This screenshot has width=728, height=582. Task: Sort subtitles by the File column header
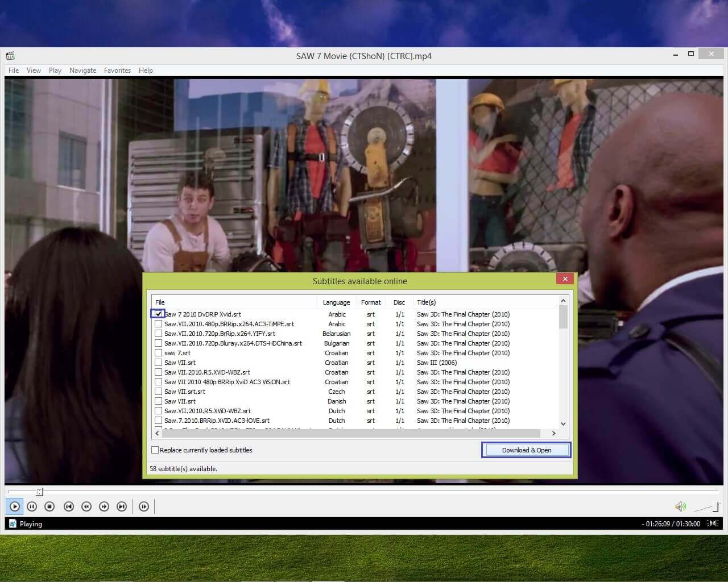coord(234,302)
